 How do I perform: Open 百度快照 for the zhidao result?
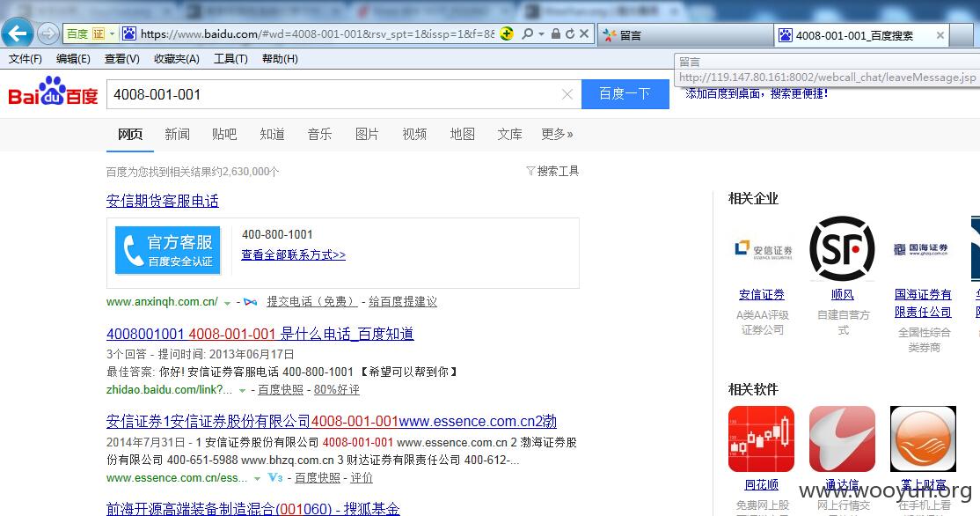pyautogui.click(x=281, y=390)
